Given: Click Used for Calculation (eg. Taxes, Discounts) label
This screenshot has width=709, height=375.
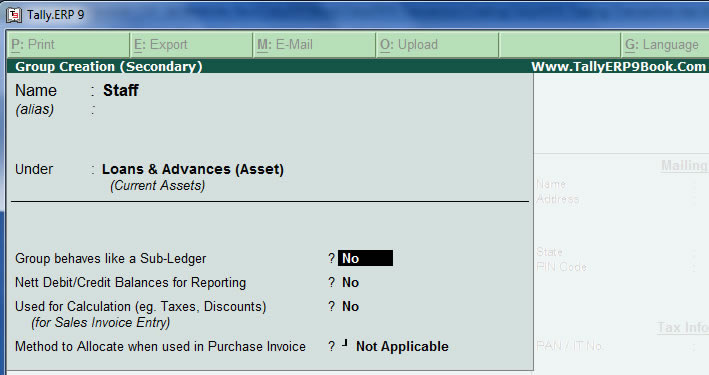Looking at the screenshot, I should tap(141, 307).
